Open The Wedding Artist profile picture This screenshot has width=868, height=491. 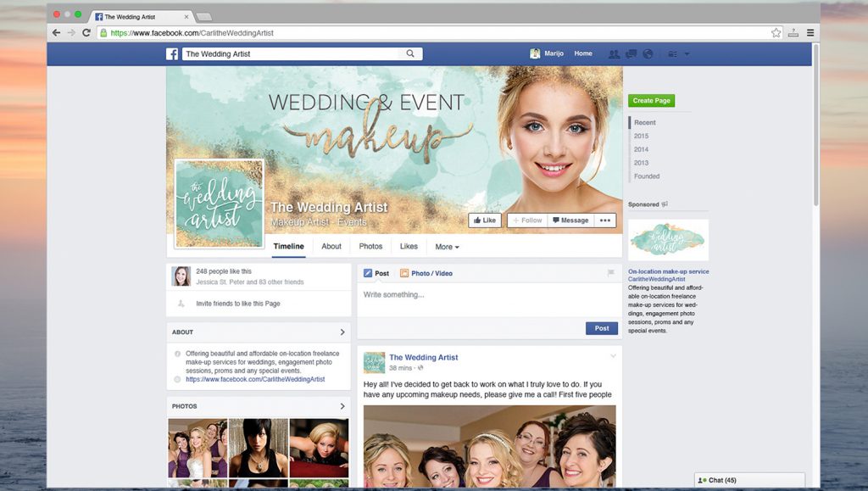coord(220,204)
